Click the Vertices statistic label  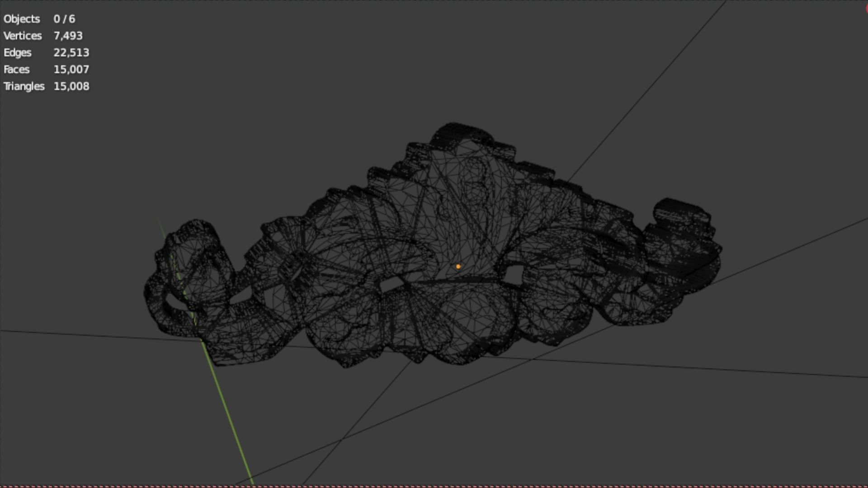[23, 36]
